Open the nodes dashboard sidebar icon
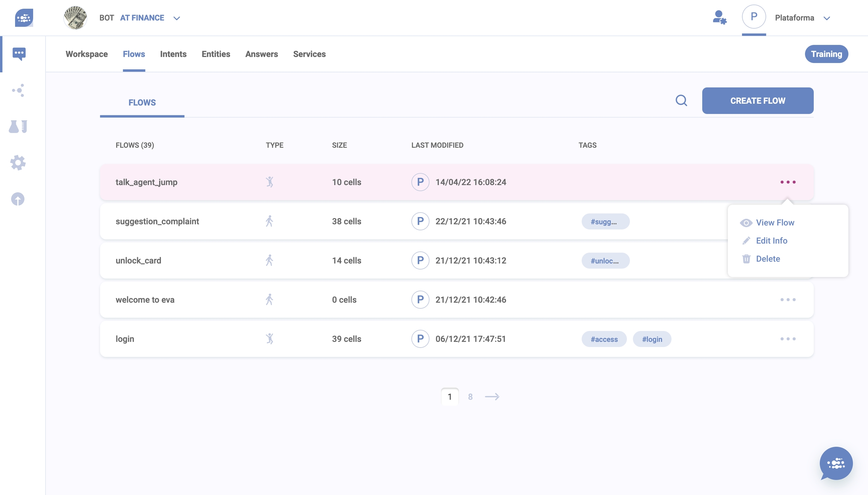The height and width of the screenshot is (495, 868). coord(18,90)
